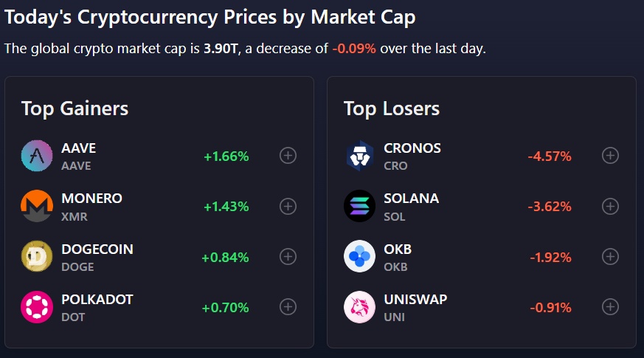Add Cronos using its plus button

click(610, 156)
